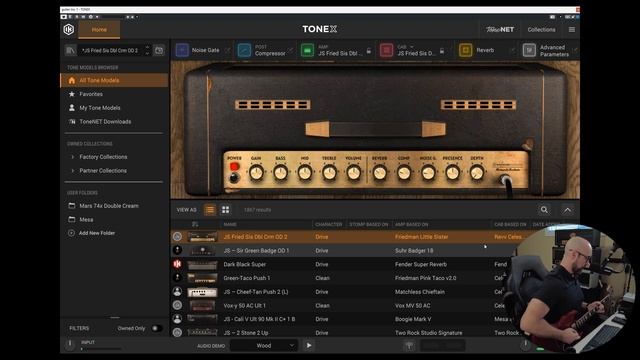Image resolution: width=640 pixels, height=360 pixels.
Task: Click the REVERB knob on the amp
Action: point(380,173)
